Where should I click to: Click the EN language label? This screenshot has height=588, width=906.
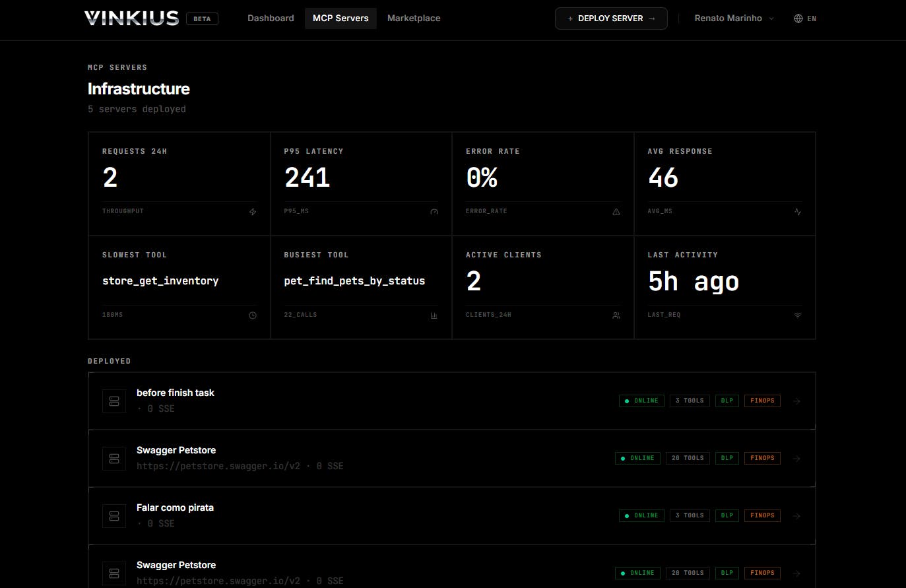[812, 18]
